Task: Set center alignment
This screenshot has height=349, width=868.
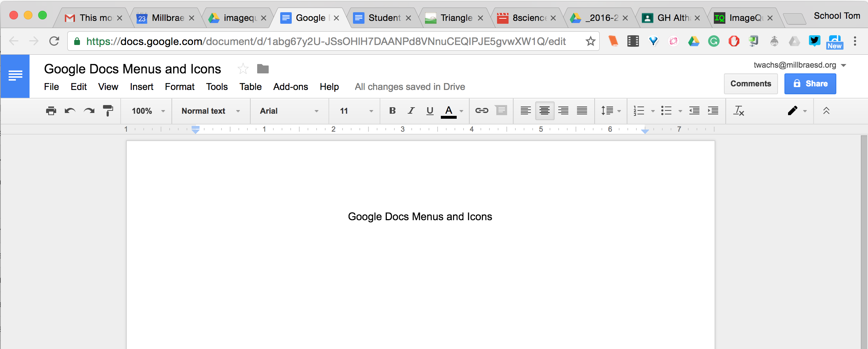Action: click(x=545, y=111)
